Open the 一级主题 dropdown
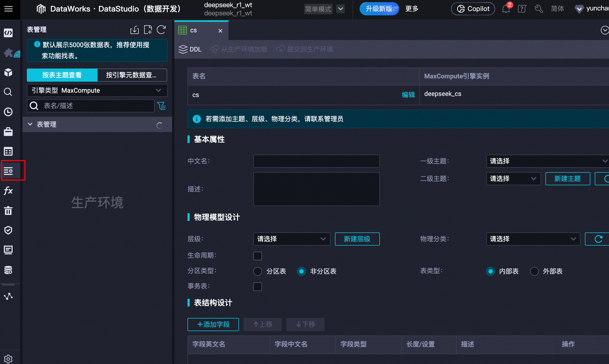The image size is (609, 364). tap(548, 161)
